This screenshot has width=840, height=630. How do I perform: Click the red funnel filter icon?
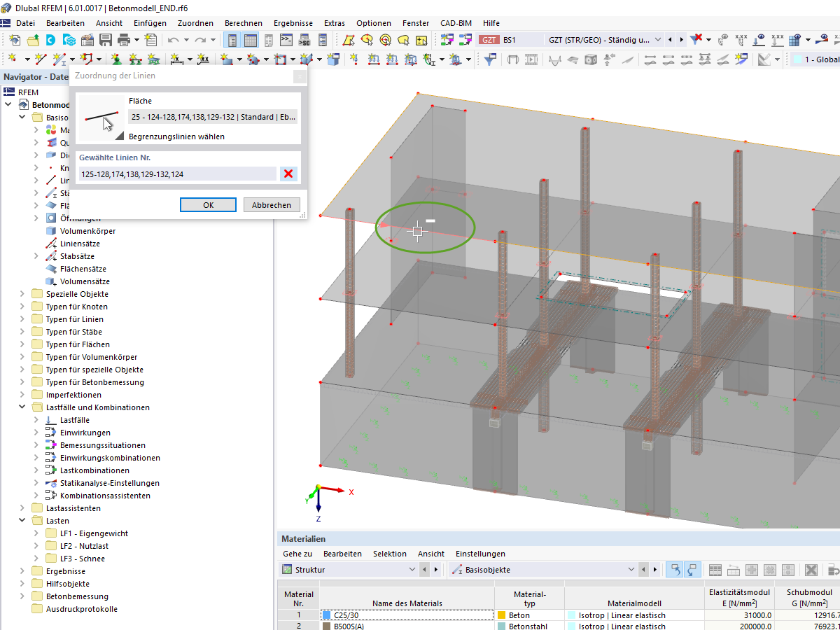(694, 40)
